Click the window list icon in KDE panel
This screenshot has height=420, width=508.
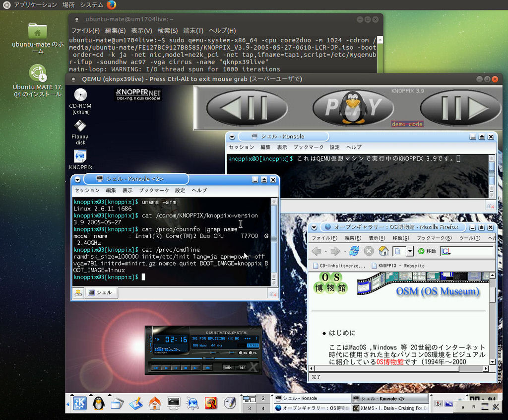117,404
